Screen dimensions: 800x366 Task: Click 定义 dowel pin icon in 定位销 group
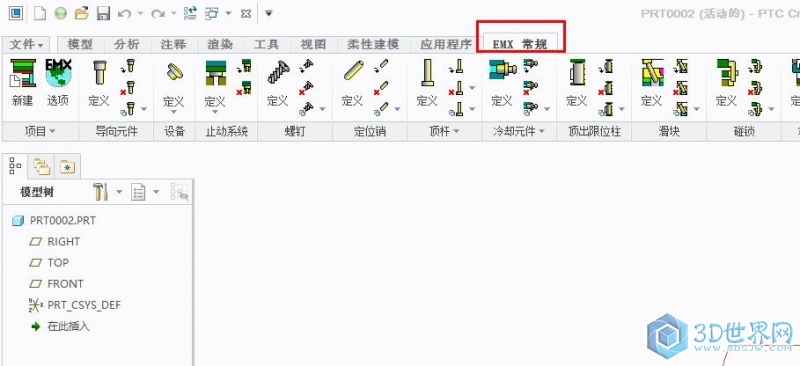click(x=353, y=71)
